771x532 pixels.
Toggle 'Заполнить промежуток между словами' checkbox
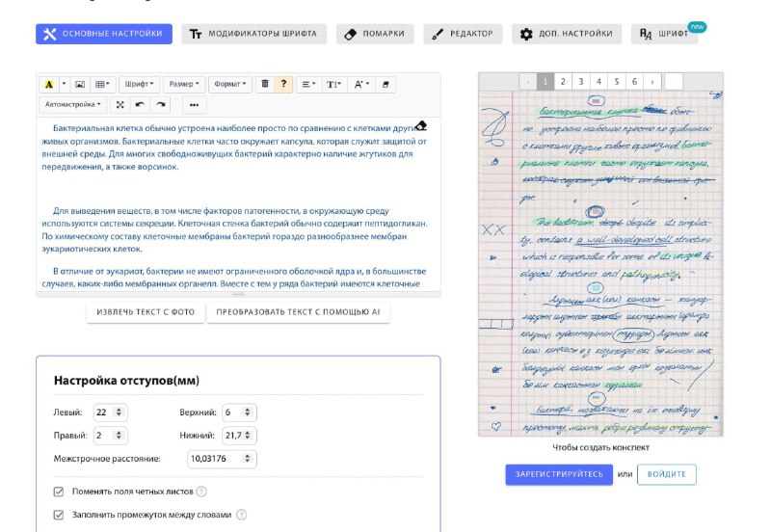click(x=59, y=515)
